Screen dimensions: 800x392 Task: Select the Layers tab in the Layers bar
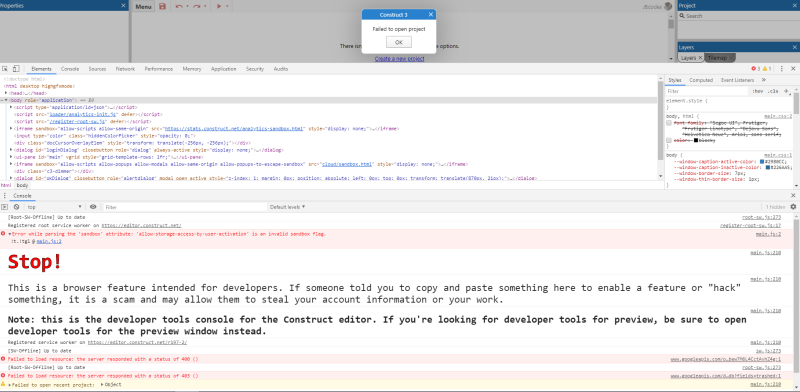point(688,58)
